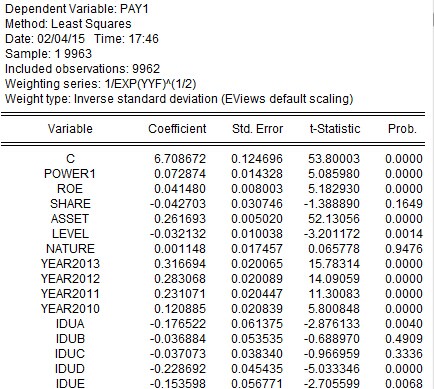Click the 'Method: Least Squares' line
The image size is (434, 389).
click(x=68, y=24)
